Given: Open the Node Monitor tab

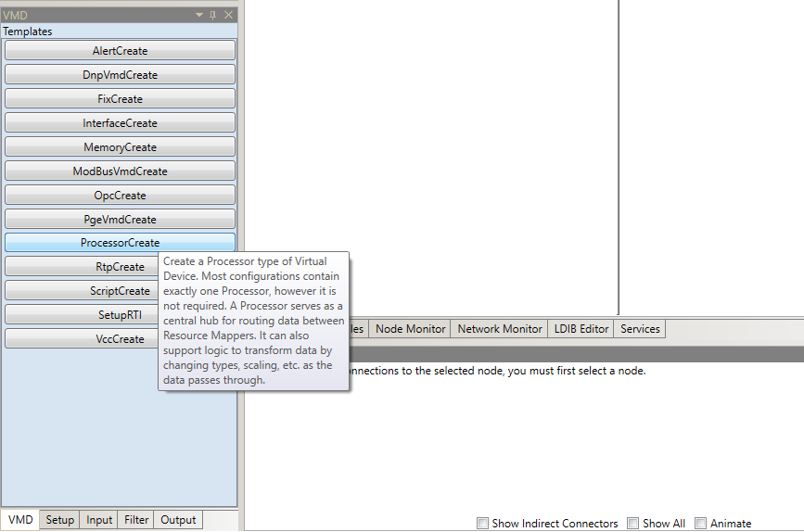Looking at the screenshot, I should click(410, 328).
